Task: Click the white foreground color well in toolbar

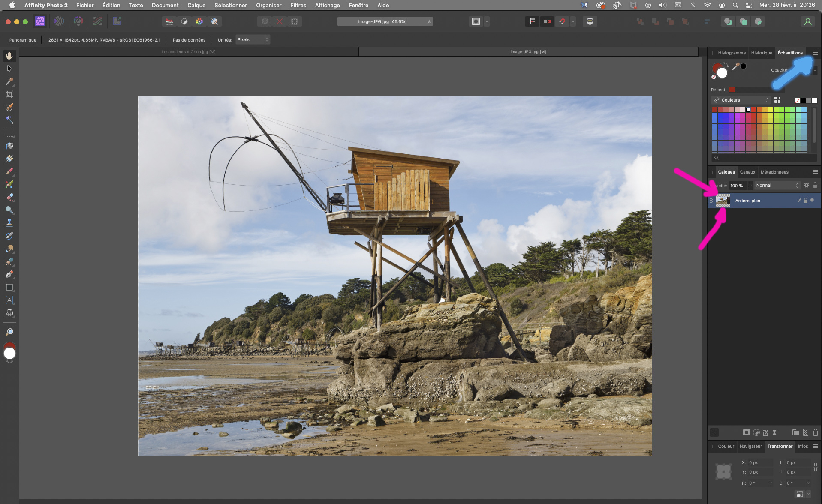Action: pyautogui.click(x=9, y=354)
